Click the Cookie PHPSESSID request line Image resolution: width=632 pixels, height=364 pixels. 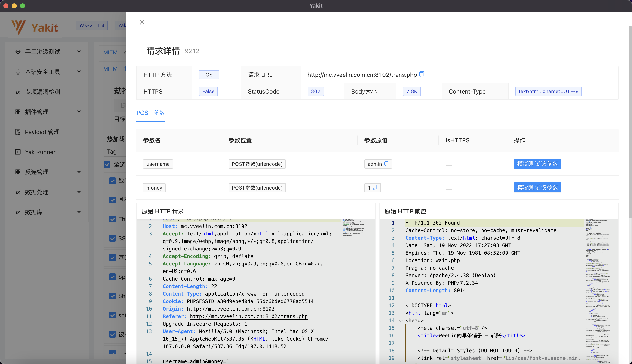(238, 301)
